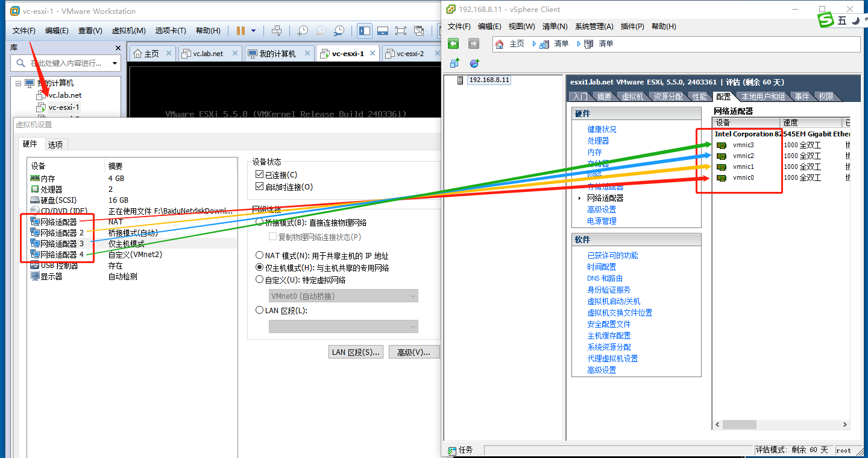Open the library search box dropdown arrow
This screenshot has width=868, height=458.
(115, 63)
